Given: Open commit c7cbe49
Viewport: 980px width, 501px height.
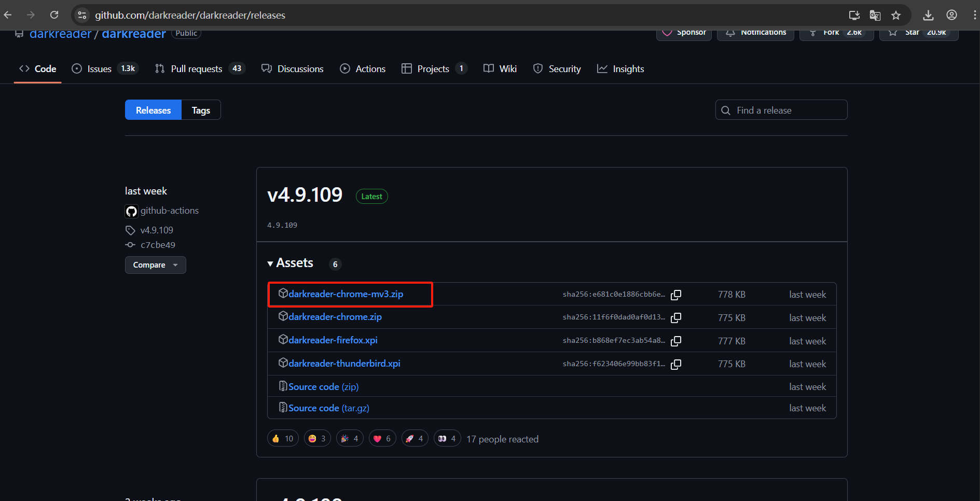Looking at the screenshot, I should click(158, 245).
